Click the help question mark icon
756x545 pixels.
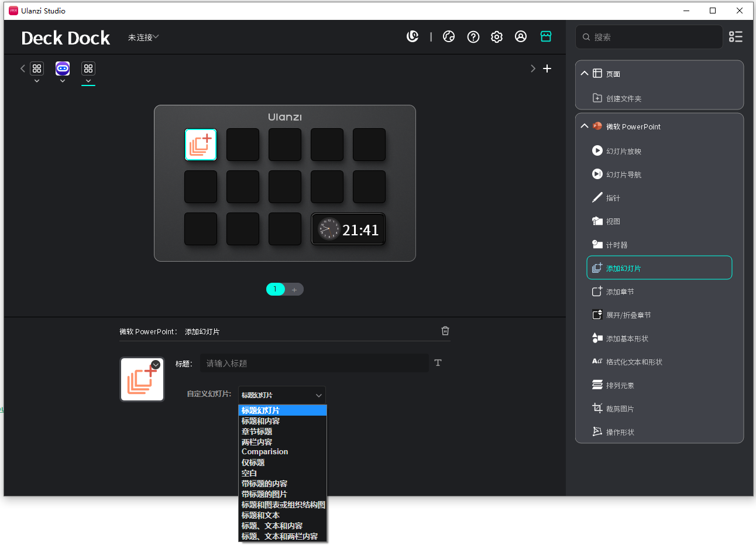[x=473, y=37]
